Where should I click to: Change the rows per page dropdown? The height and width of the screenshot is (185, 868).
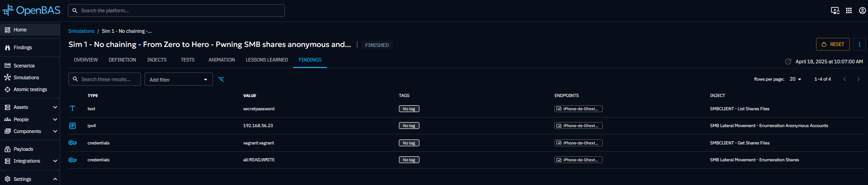pyautogui.click(x=795, y=79)
